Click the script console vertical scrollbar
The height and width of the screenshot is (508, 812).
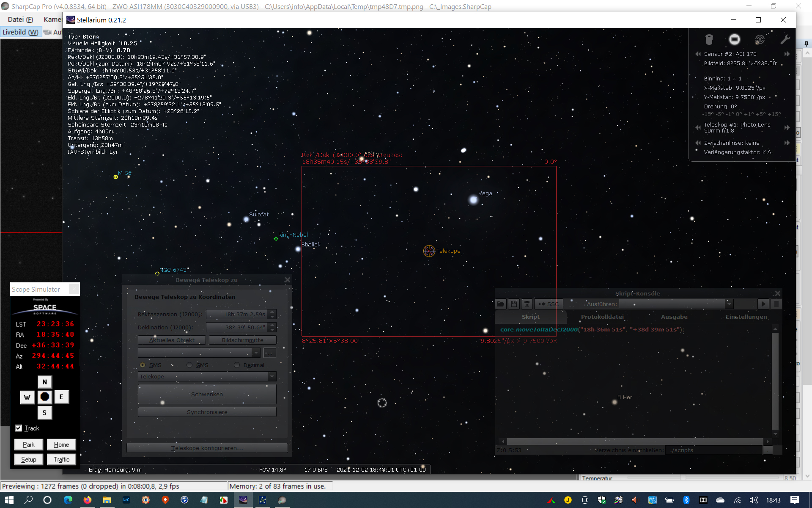click(775, 380)
